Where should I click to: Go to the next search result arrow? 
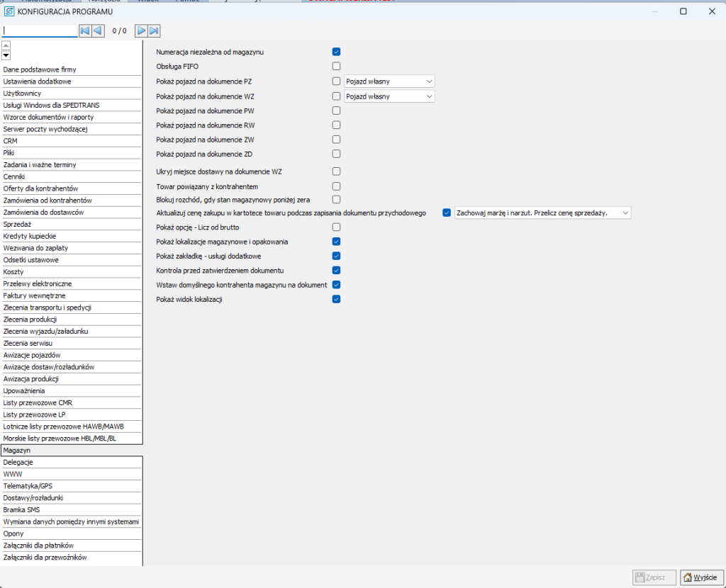point(141,30)
